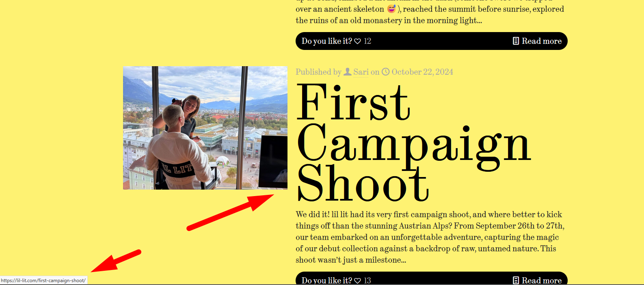Viewport: 644px width, 285px height.
Task: Click the heart icon beside count 12
Action: (358, 41)
